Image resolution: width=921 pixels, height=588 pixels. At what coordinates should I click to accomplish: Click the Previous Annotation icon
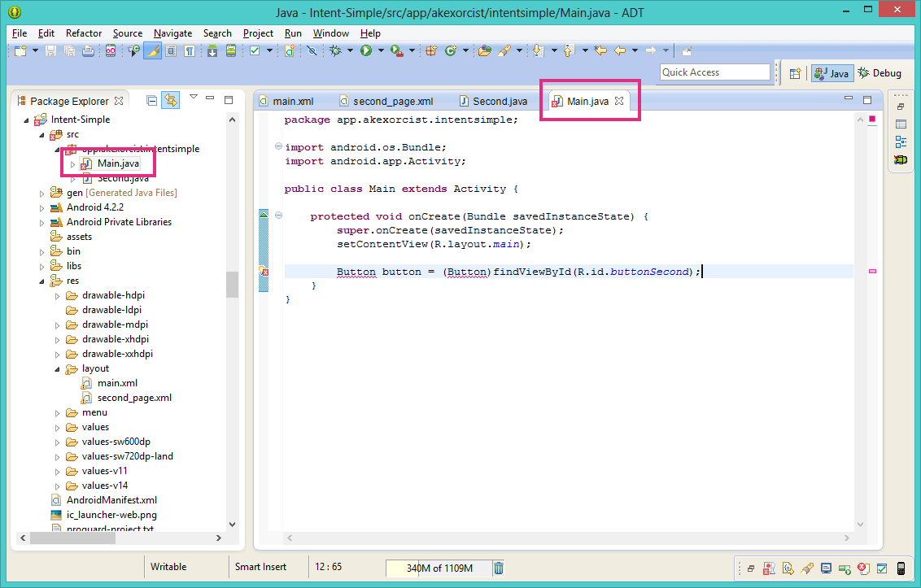click(569, 51)
